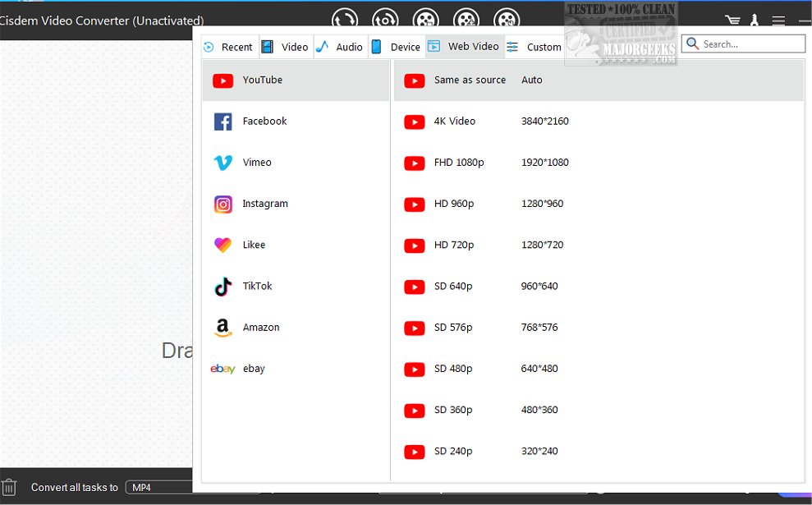Choose the FHD 1080p preset
Screen dimensions: 812x505
coord(599,163)
